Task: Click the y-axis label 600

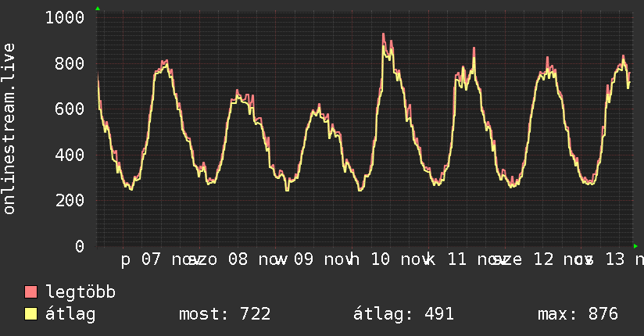Action: tap(70, 109)
